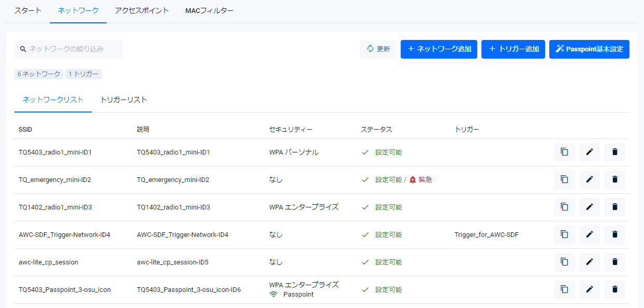Go to the MACフィルター tab
The width and height of the screenshot is (644, 308).
click(209, 11)
